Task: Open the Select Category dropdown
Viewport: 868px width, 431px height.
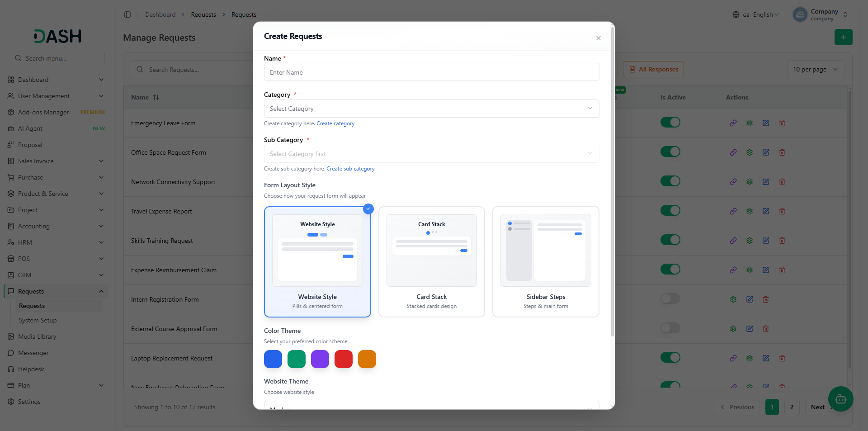Action: (x=432, y=109)
